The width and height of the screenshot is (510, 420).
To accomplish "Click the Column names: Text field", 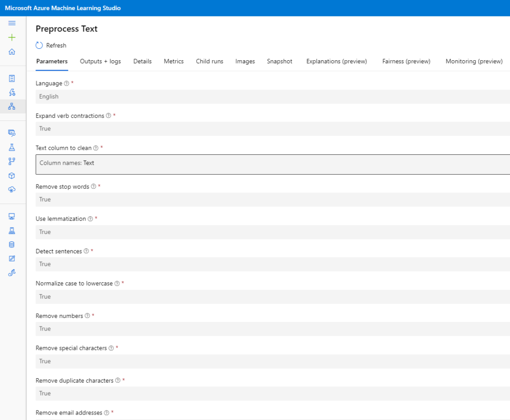I will point(272,165).
